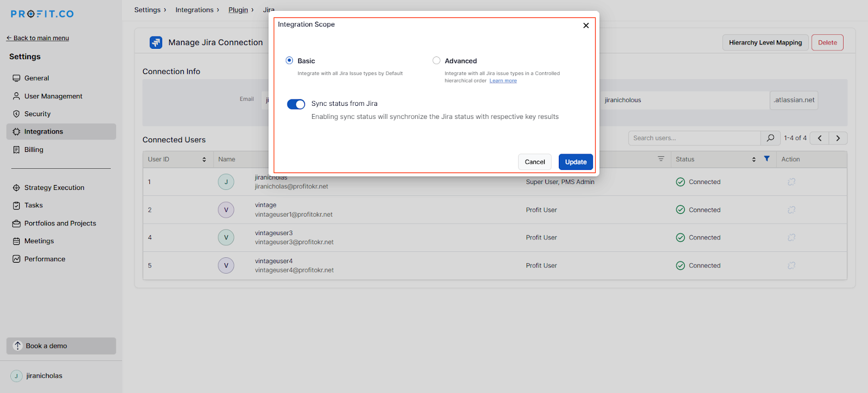The width and height of the screenshot is (868, 393).
Task: Click the Meetings calendar icon
Action: pyautogui.click(x=16, y=241)
